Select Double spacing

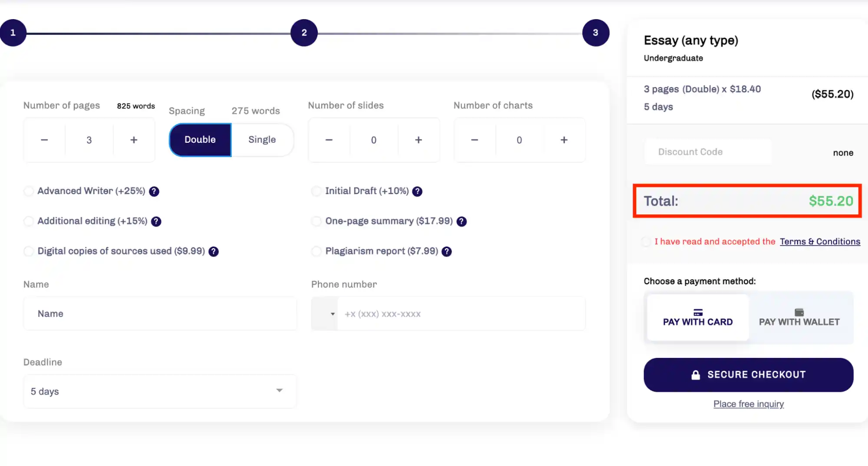coord(200,140)
